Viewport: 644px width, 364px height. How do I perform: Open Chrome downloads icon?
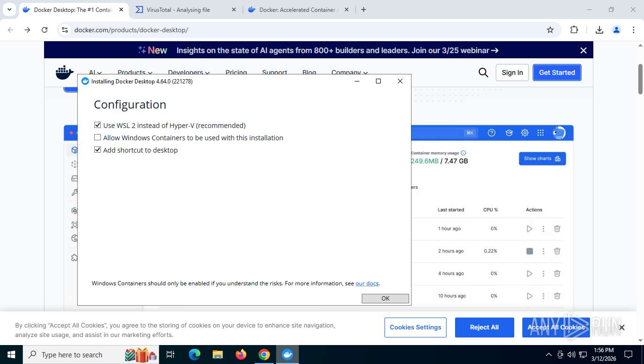point(599,30)
